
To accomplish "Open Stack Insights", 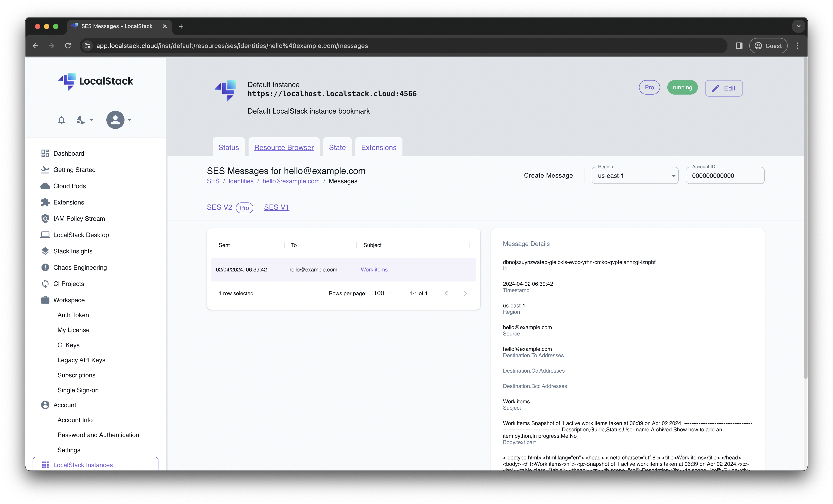I will click(x=73, y=251).
